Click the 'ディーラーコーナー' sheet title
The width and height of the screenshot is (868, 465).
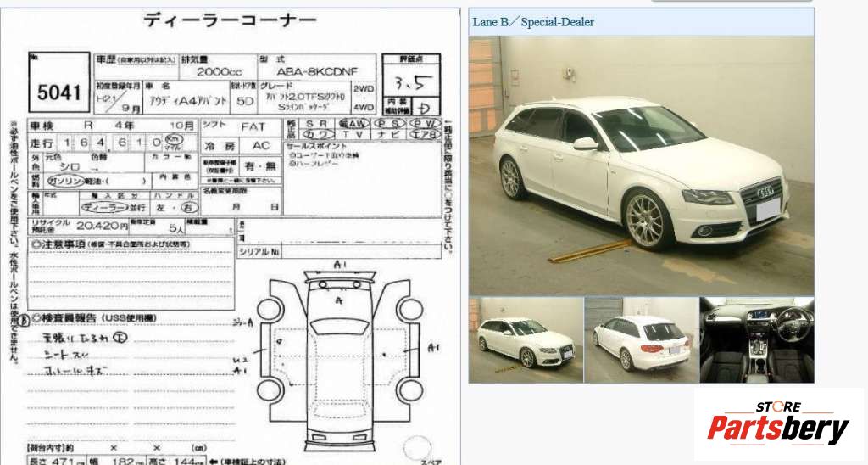pyautogui.click(x=230, y=20)
